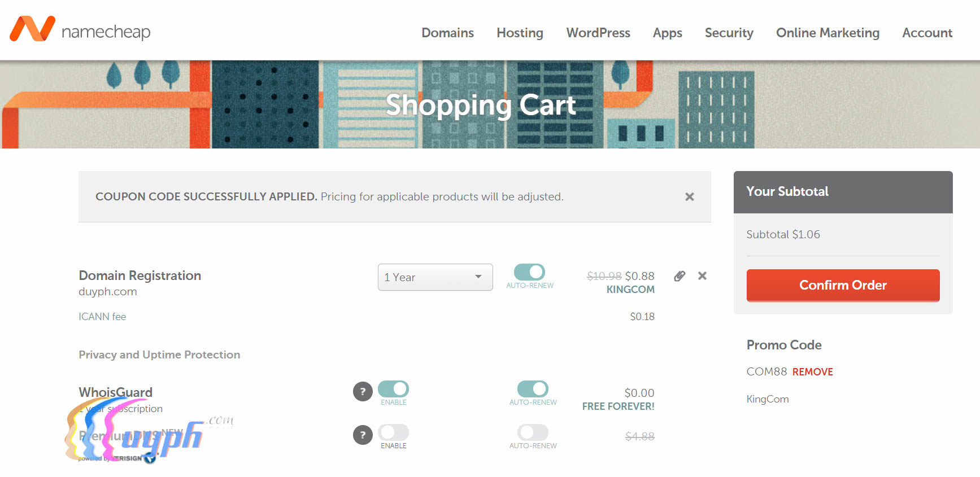Click the ICANN fee link
Image resolution: width=980 pixels, height=477 pixels.
pos(102,317)
